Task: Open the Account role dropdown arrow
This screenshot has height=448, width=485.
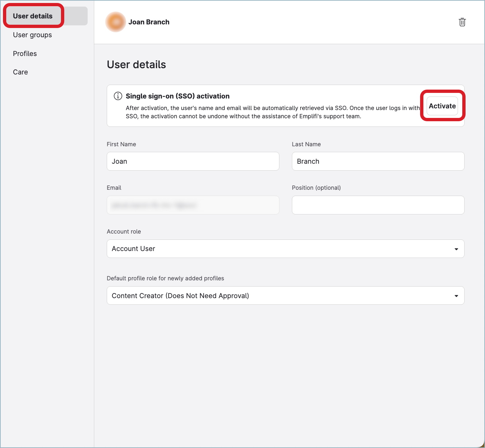Action: (x=456, y=249)
